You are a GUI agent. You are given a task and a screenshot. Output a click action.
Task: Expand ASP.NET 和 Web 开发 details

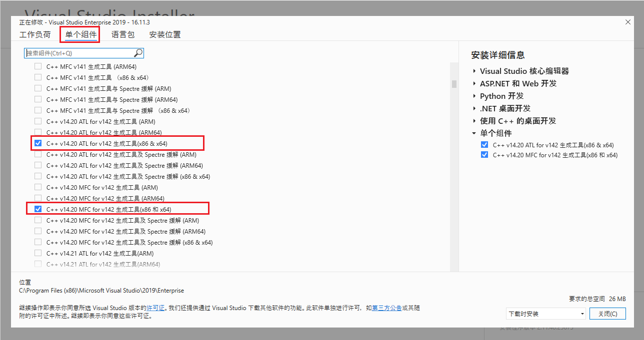click(474, 83)
